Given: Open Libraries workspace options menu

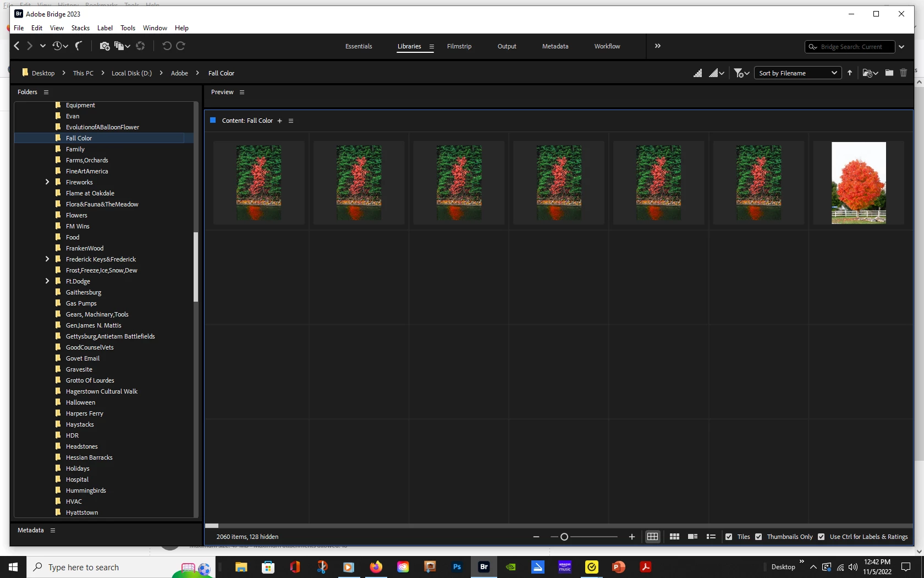Looking at the screenshot, I should click(x=432, y=47).
